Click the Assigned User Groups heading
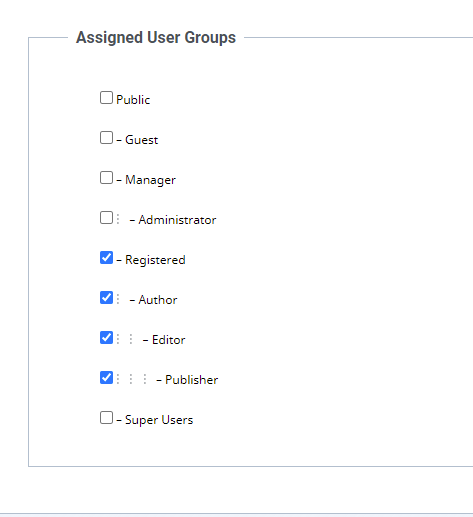This screenshot has height=517, width=473. click(x=156, y=37)
